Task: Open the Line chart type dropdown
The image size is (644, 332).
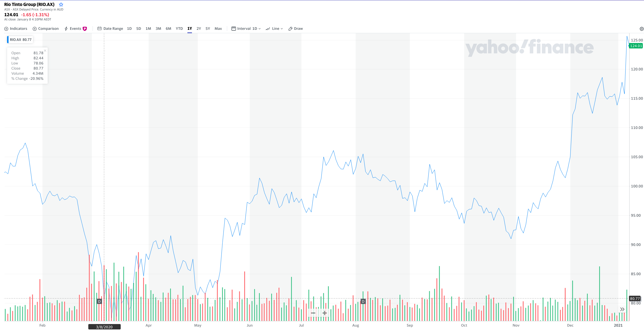Action: [274, 29]
